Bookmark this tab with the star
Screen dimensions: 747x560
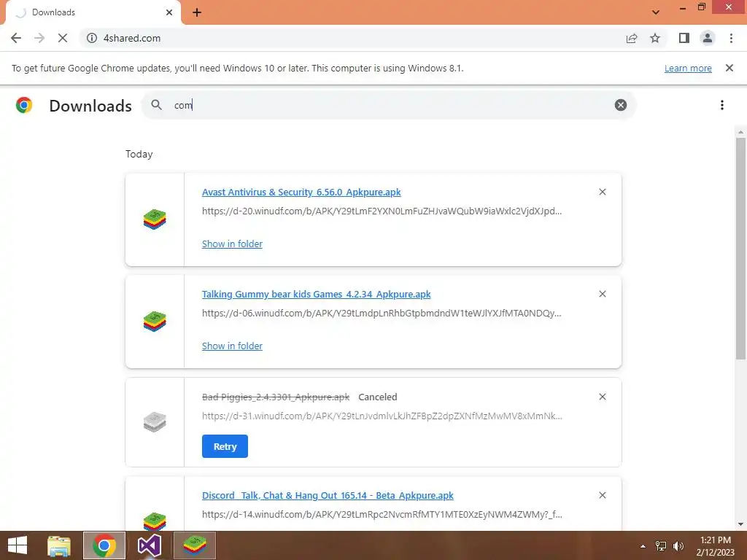pyautogui.click(x=655, y=38)
